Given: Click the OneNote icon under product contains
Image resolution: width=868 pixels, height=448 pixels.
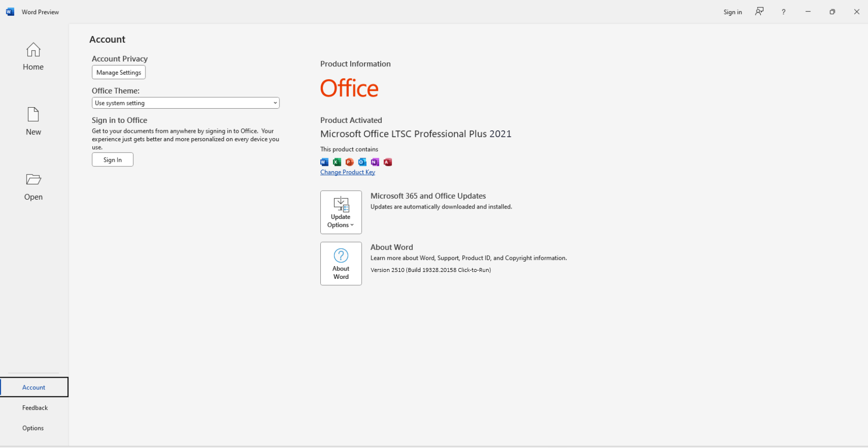Looking at the screenshot, I should click(375, 162).
